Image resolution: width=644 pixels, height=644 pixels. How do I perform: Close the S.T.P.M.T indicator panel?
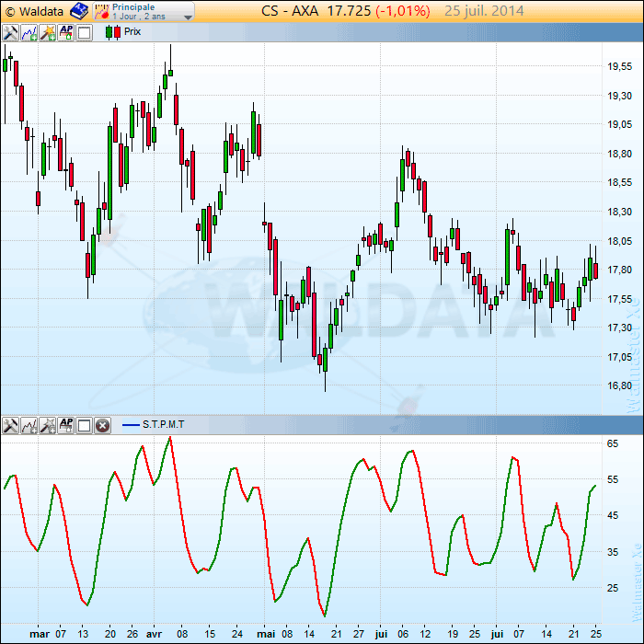tap(102, 425)
